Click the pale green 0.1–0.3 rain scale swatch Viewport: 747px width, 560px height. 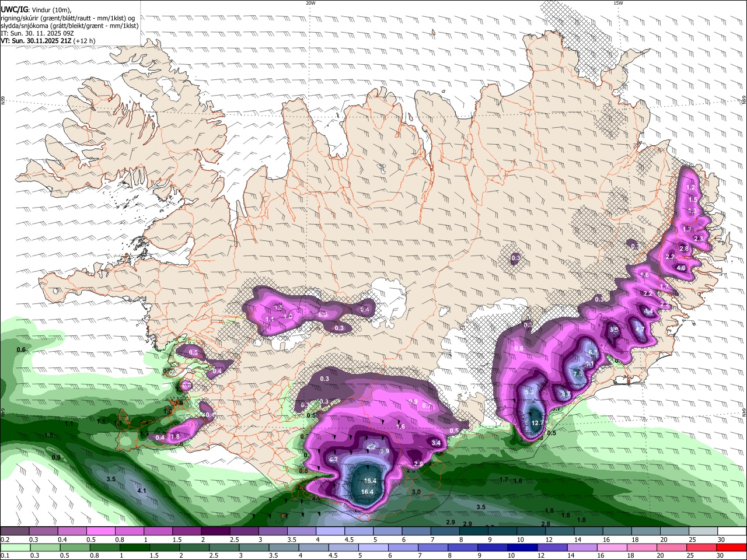click(15, 547)
